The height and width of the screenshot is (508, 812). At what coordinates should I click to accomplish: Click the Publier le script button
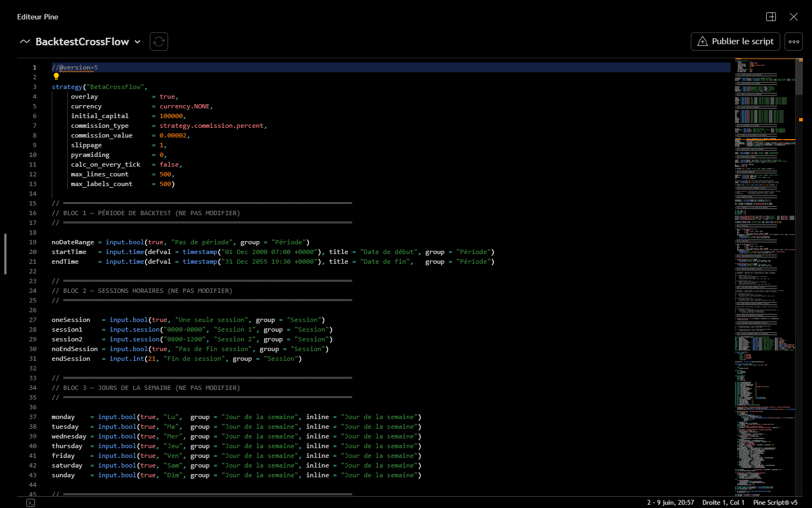click(735, 42)
